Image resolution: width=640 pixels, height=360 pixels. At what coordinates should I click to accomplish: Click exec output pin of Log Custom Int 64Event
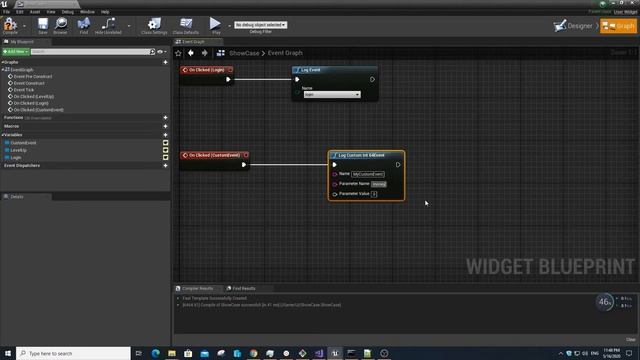coord(398,165)
